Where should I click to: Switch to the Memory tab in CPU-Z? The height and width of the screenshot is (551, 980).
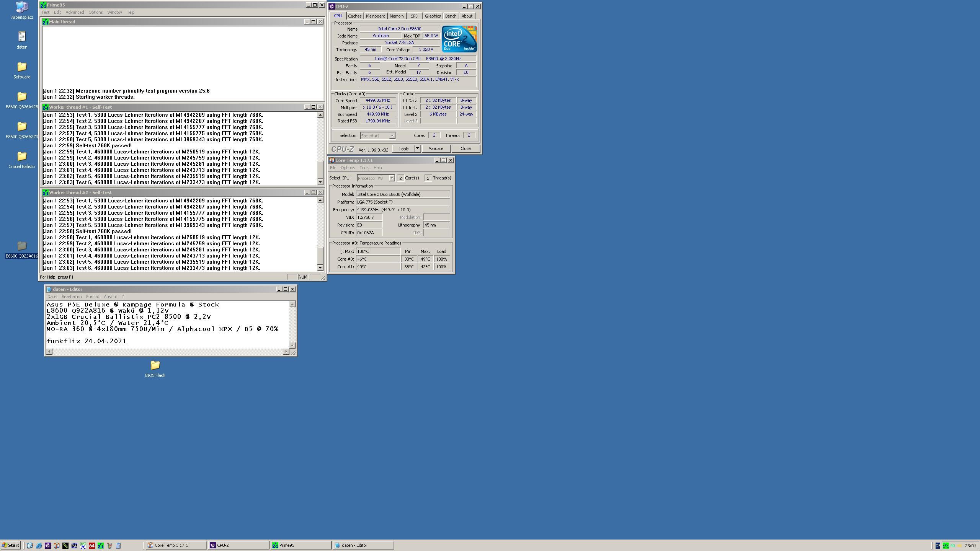click(x=397, y=16)
